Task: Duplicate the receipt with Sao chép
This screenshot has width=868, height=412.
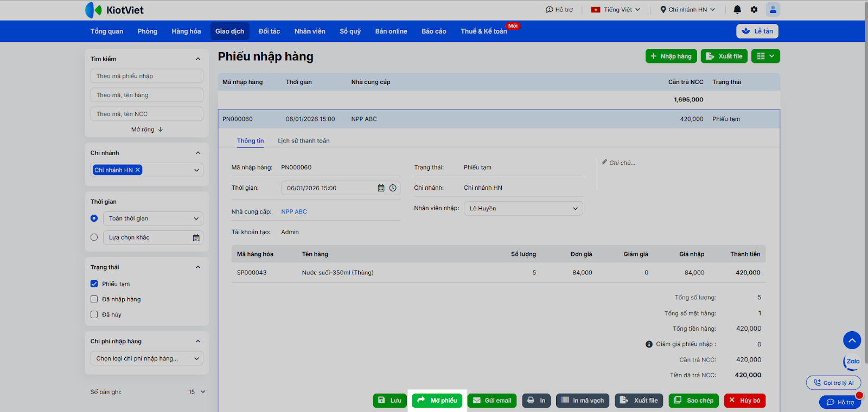Action: point(694,401)
